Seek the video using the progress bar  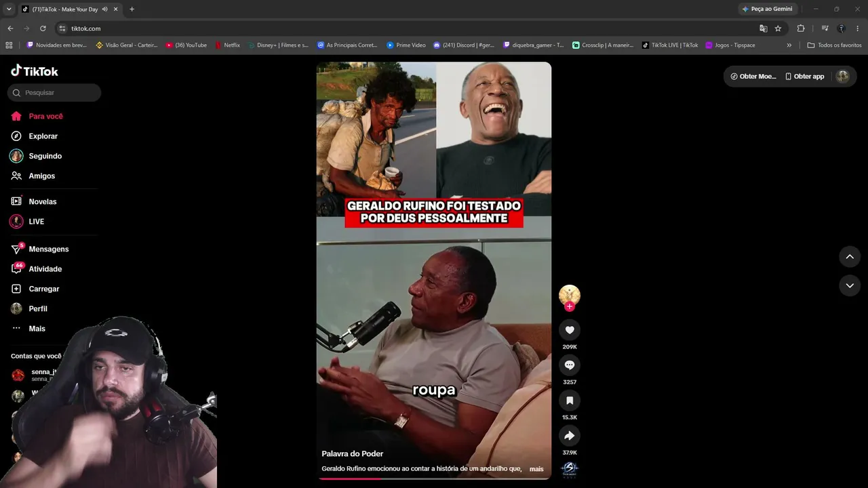[x=434, y=479]
